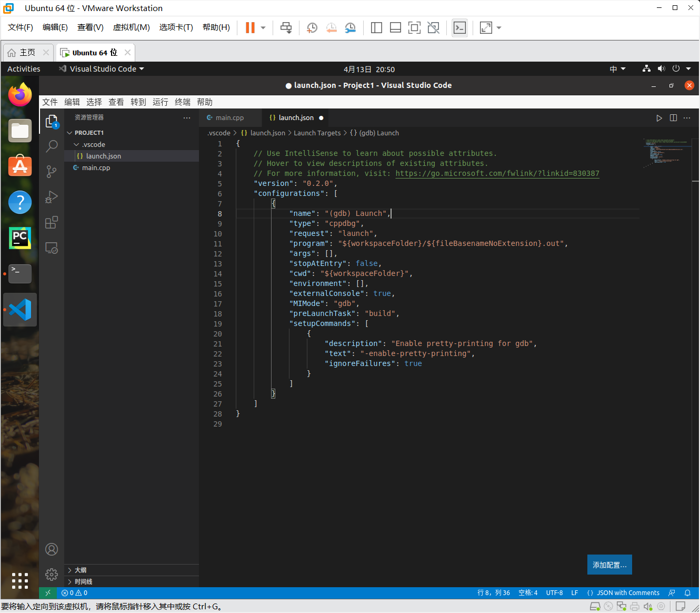Open Help from Ubuntu dock
The height and width of the screenshot is (613, 700).
(20, 202)
